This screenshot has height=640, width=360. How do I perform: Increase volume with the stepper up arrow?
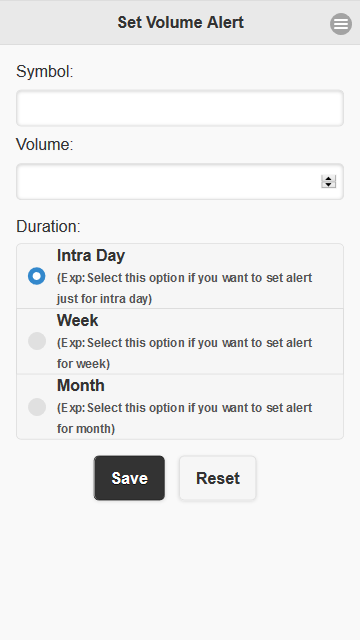point(329,178)
